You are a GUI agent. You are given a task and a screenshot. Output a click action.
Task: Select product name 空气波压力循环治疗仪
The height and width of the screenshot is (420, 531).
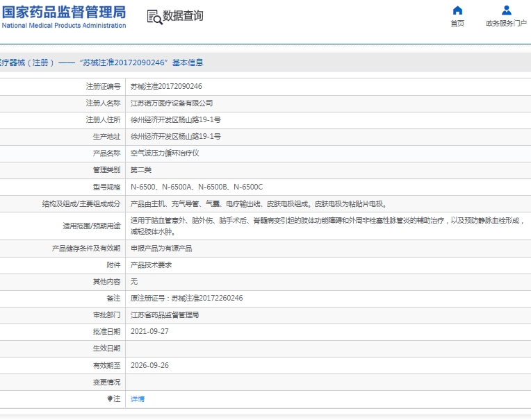click(165, 153)
